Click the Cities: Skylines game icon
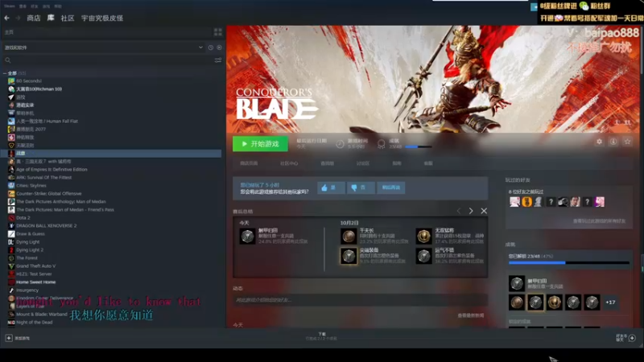 pyautogui.click(x=11, y=186)
